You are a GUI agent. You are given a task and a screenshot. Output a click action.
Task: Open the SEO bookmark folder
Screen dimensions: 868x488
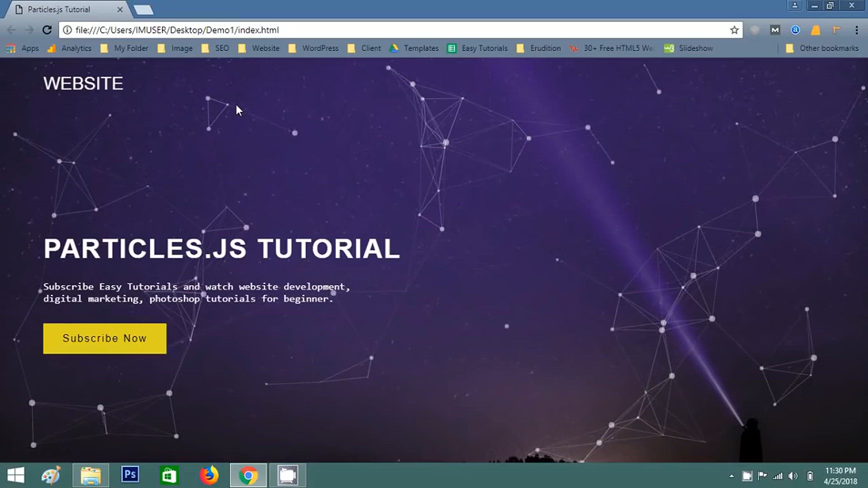pyautogui.click(x=215, y=48)
